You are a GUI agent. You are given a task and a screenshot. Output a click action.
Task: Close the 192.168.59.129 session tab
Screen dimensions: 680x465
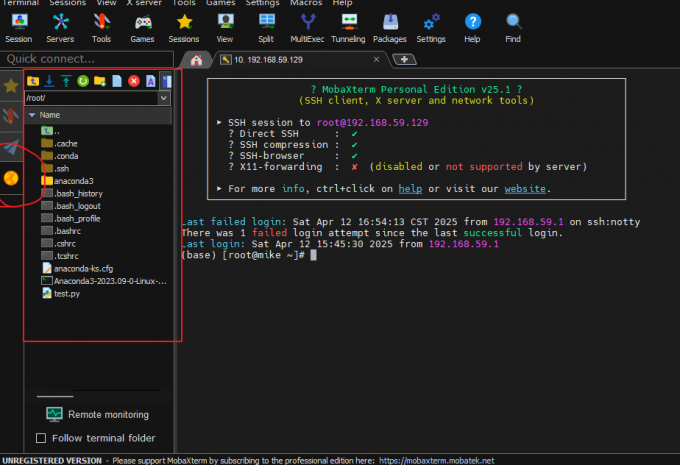pyautogui.click(x=376, y=59)
